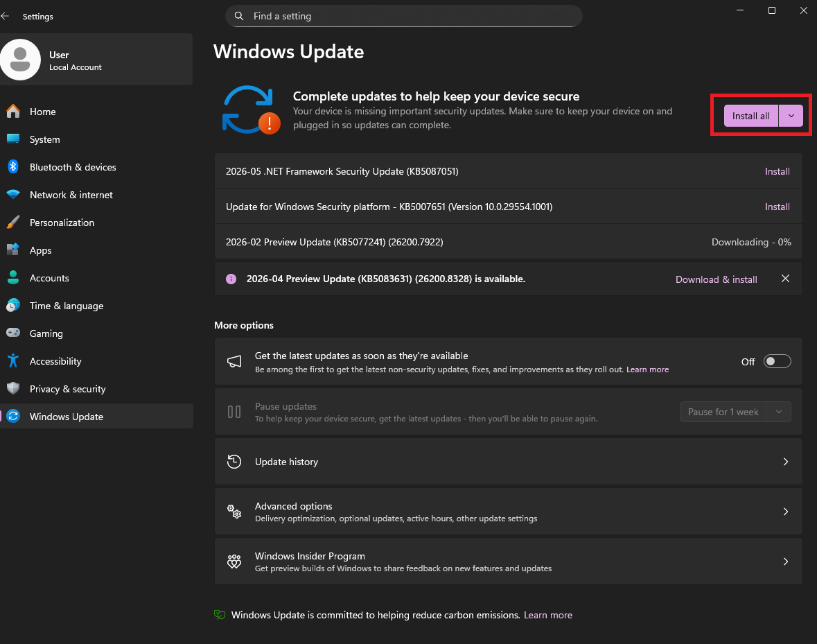Click the Pause for 1 week button label

point(723,412)
